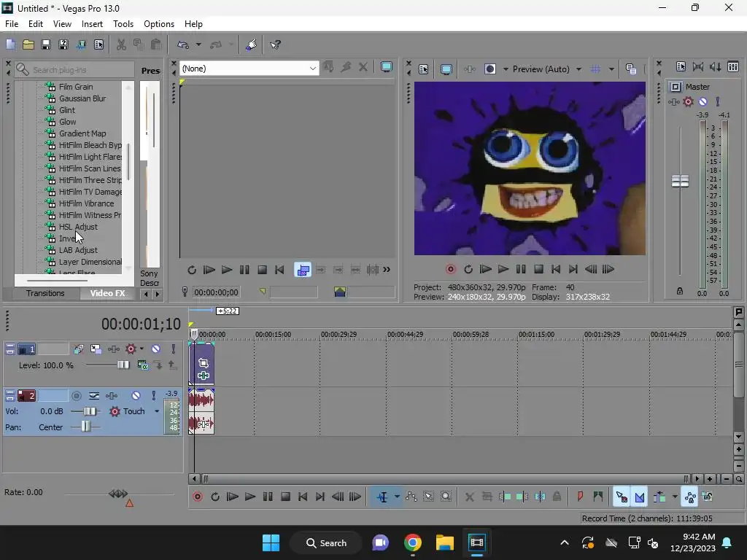Open Touch automation mode dropdown on track 2
Viewport: 747px width, 560px height.
(x=157, y=411)
